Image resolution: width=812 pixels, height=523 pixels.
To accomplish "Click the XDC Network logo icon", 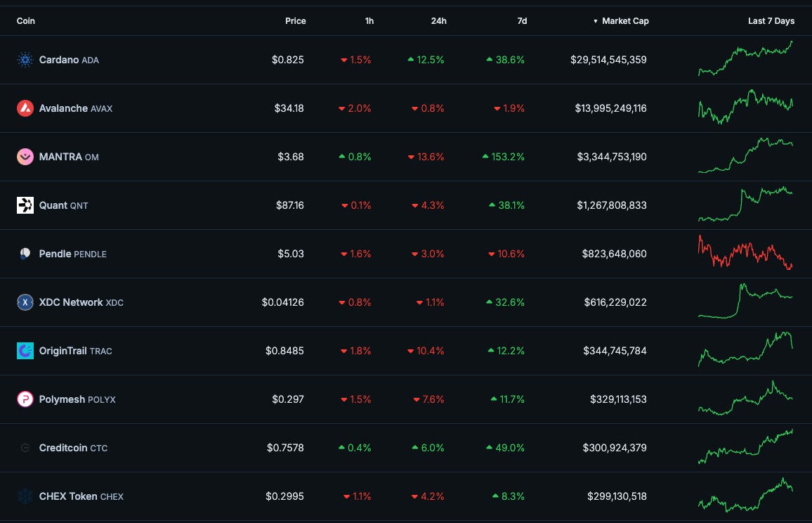I will point(25,302).
